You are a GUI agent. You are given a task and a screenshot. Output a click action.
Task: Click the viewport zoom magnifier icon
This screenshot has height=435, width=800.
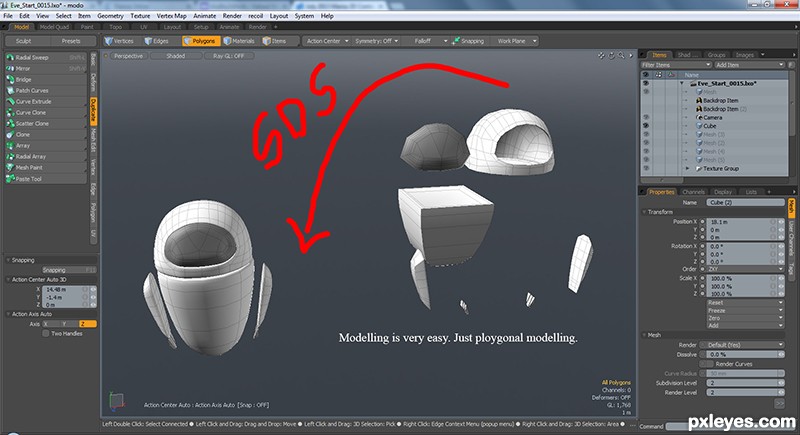[621, 56]
